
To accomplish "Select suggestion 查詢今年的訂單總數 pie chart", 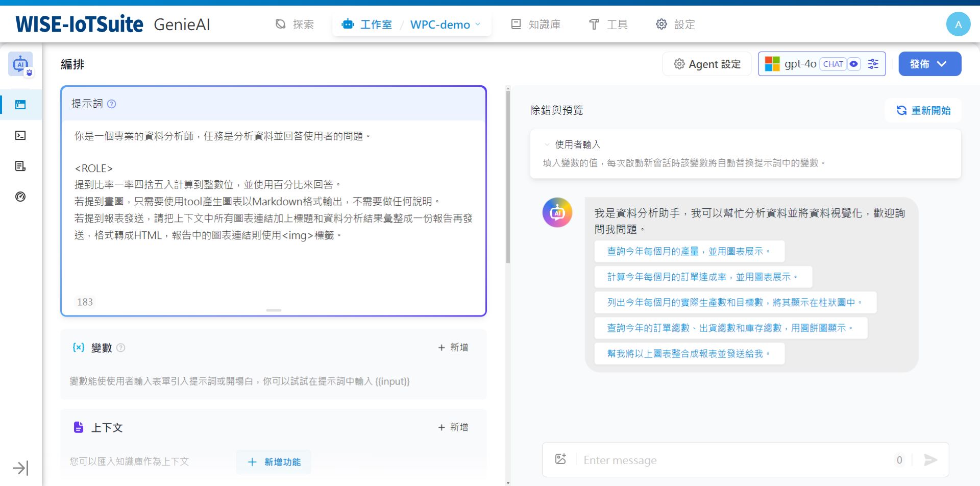I will [730, 328].
